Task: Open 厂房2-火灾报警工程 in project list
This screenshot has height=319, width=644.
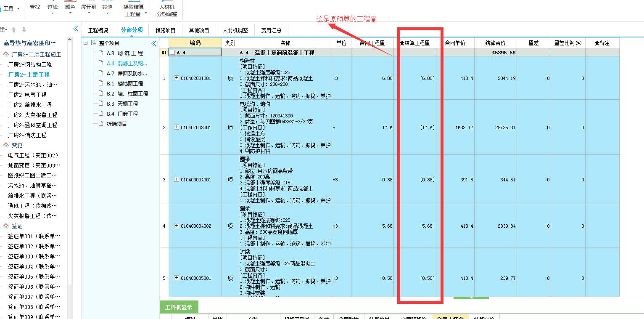Action: (x=32, y=115)
